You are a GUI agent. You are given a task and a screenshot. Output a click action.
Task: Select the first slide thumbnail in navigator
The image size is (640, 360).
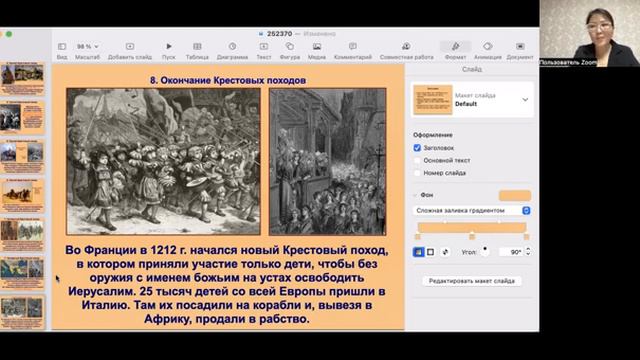22,78
